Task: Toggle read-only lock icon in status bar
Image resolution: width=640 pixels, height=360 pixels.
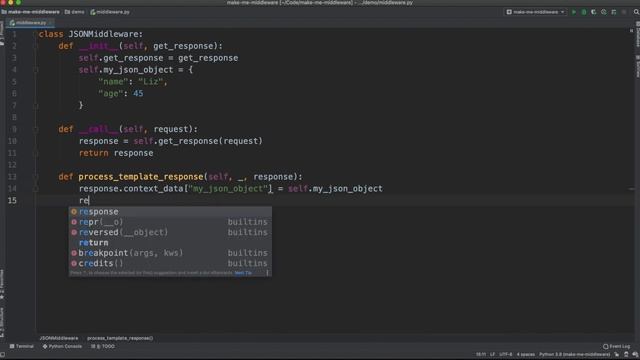Action: (617, 355)
